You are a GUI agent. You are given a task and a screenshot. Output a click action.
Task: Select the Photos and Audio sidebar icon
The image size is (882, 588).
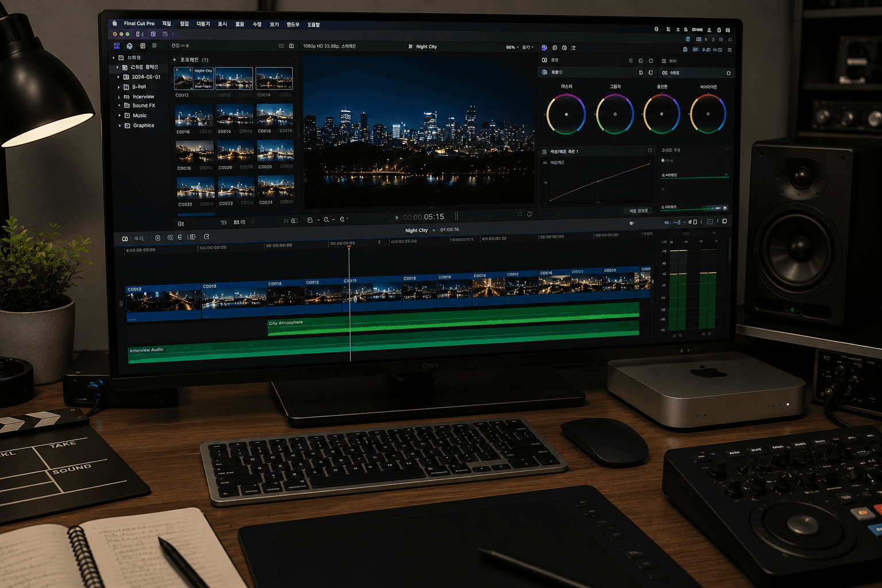pos(130,46)
